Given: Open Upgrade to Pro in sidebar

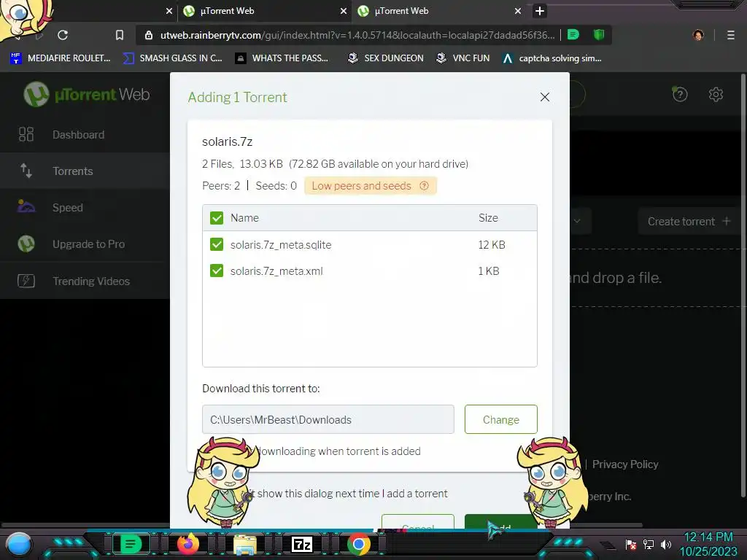Looking at the screenshot, I should (x=85, y=244).
